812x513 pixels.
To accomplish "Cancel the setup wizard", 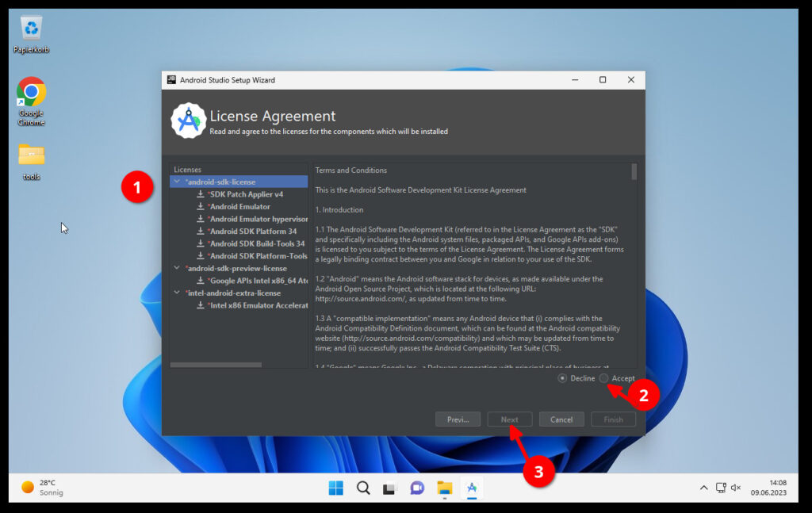I will (x=561, y=419).
